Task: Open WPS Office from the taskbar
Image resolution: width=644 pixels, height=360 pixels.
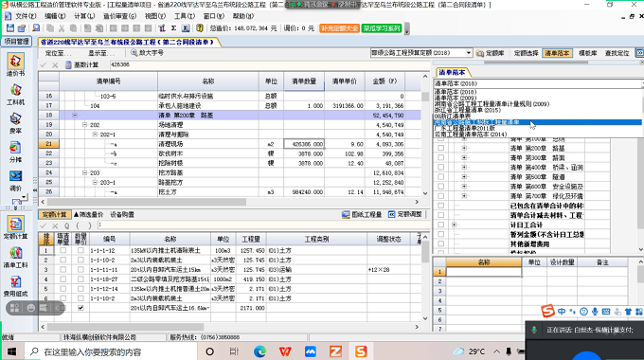Action: click(x=285, y=351)
